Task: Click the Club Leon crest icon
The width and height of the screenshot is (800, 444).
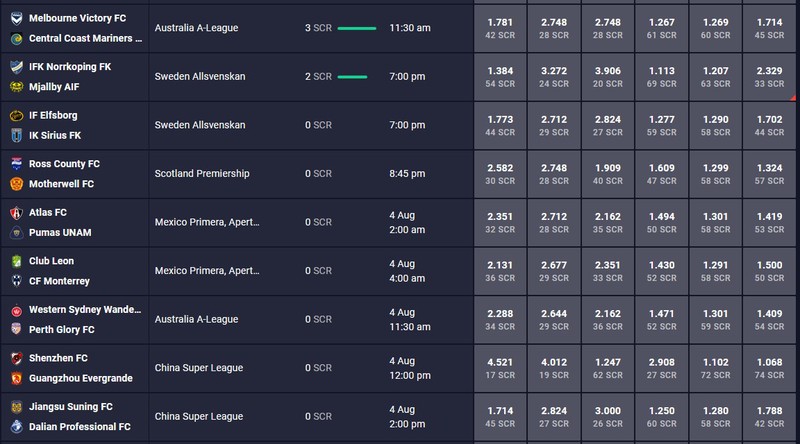Action: tap(16, 261)
